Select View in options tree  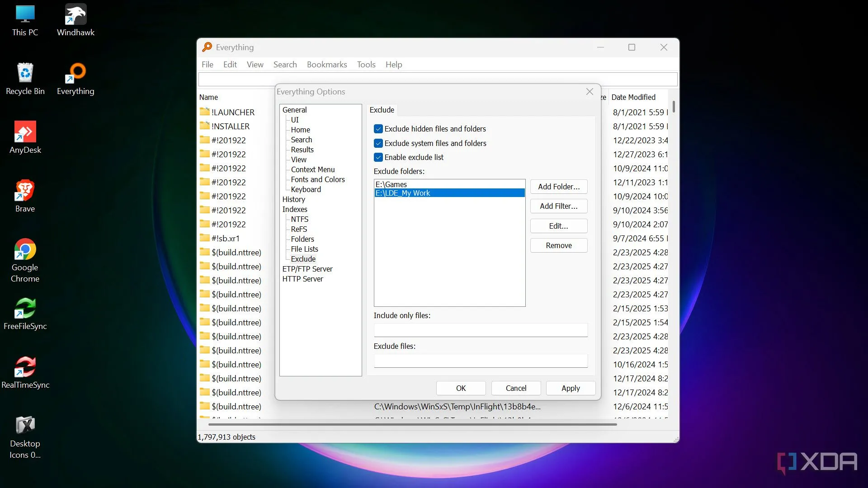(x=298, y=160)
